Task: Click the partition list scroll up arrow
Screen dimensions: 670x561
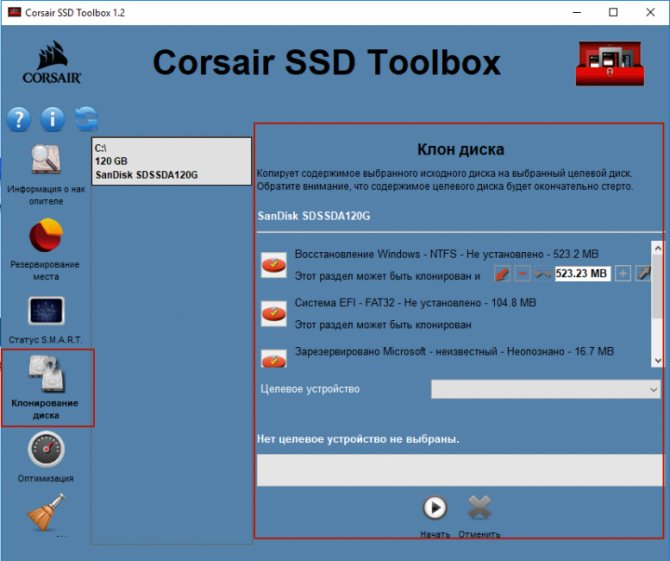Action: click(x=658, y=248)
